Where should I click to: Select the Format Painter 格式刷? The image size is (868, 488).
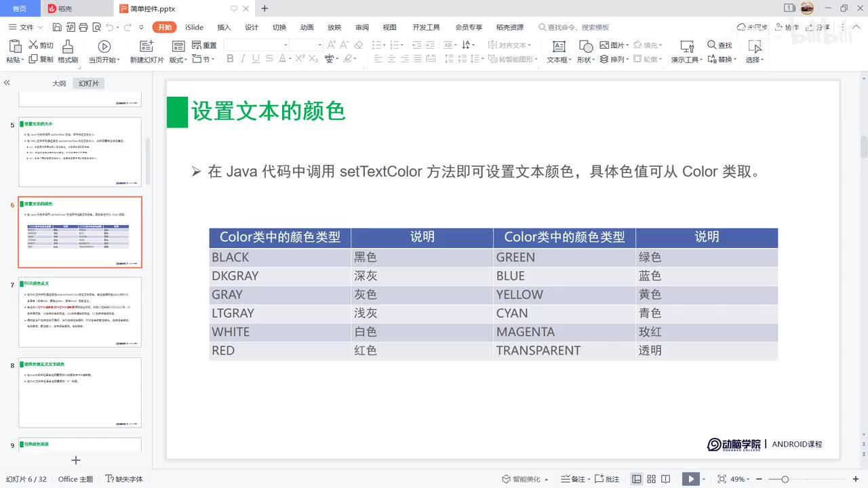[68, 52]
